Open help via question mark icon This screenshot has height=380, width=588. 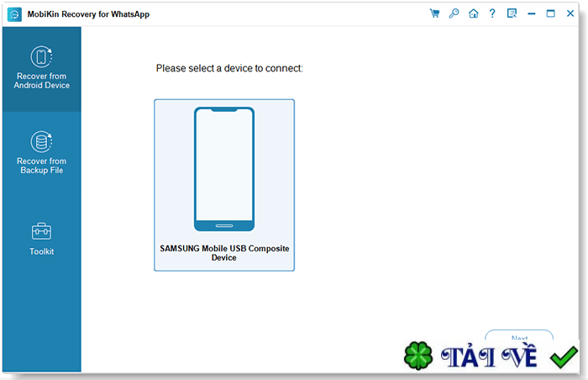point(492,13)
